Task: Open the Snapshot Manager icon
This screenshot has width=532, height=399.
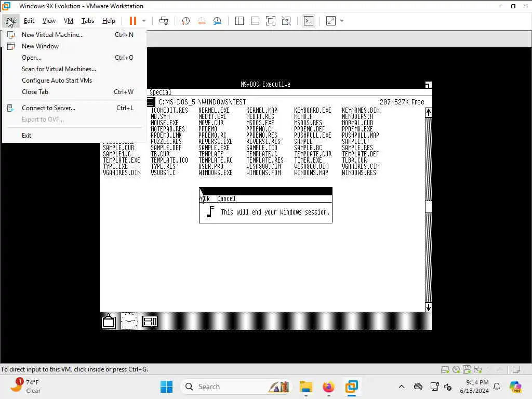Action: tap(218, 21)
